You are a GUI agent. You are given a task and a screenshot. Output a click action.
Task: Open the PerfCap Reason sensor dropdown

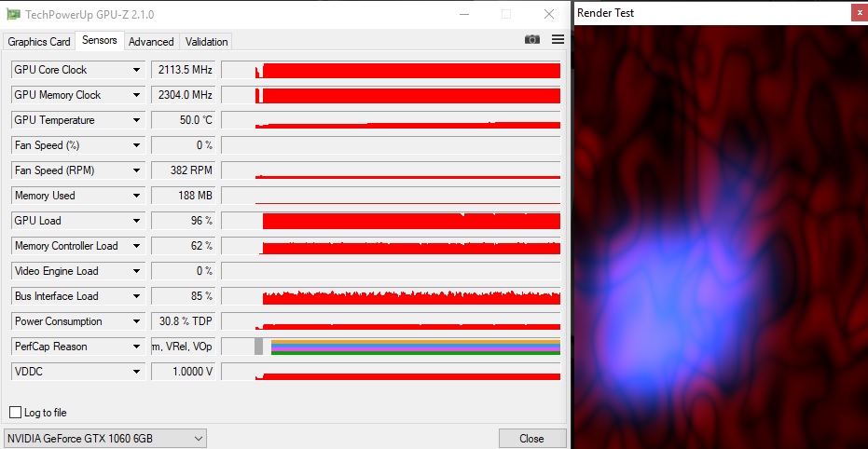[136, 347]
